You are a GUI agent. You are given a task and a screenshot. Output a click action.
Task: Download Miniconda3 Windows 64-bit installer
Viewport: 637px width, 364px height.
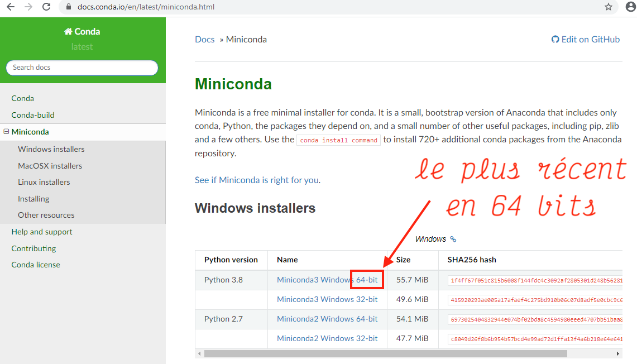(x=327, y=280)
